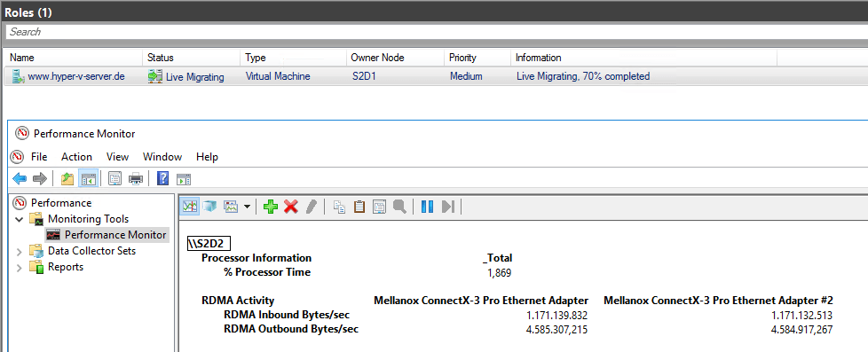Collapse Monitoring Tools tree node
868x352 pixels.
pos(20,219)
